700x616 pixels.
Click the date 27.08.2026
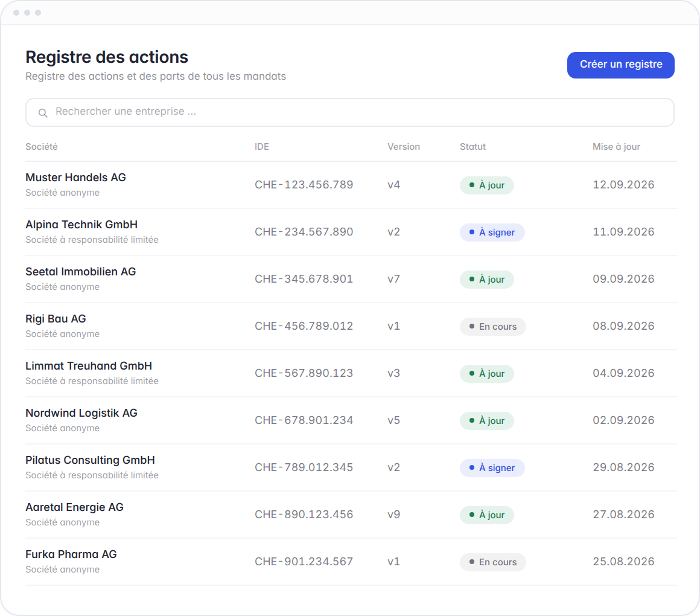click(623, 515)
